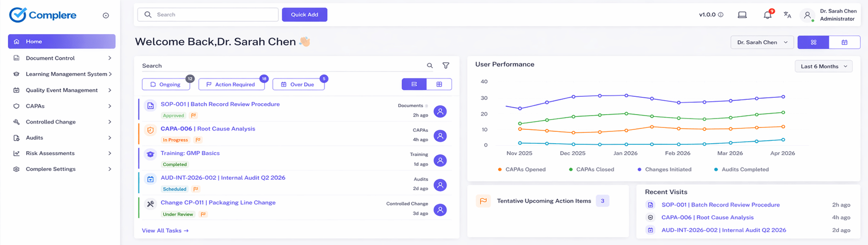Expand Audits sidebar menu
The width and height of the screenshot is (868, 245).
tap(62, 138)
